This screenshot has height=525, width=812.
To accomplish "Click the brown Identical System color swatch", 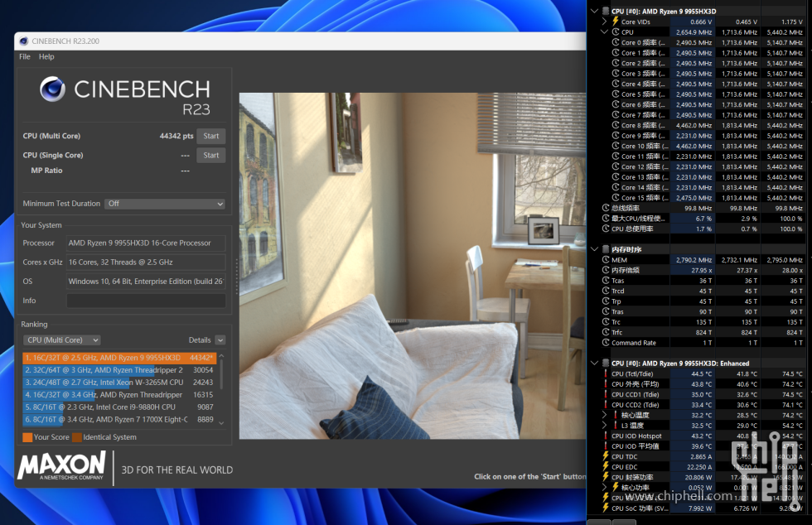I will tap(76, 437).
